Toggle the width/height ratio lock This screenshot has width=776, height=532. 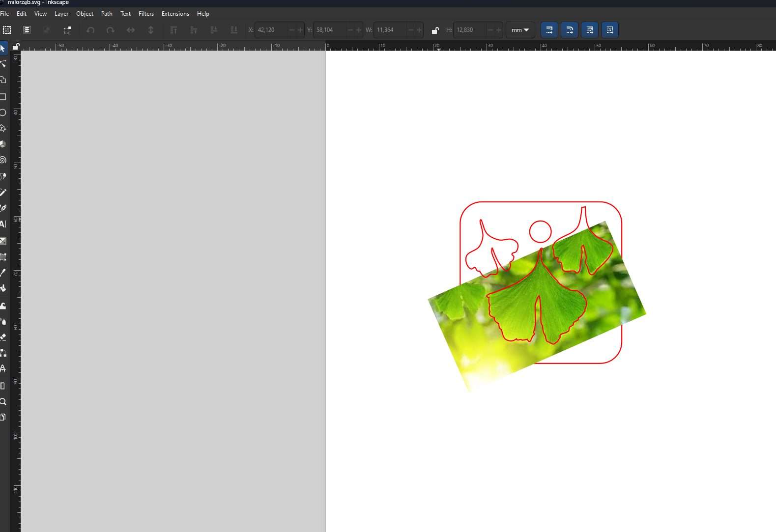[435, 30]
